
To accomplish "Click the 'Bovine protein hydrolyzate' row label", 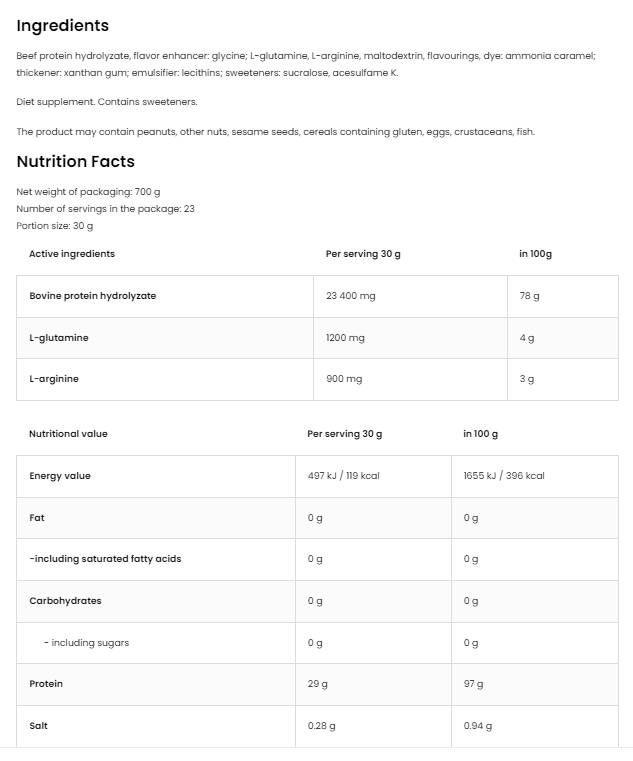I will pos(93,296).
